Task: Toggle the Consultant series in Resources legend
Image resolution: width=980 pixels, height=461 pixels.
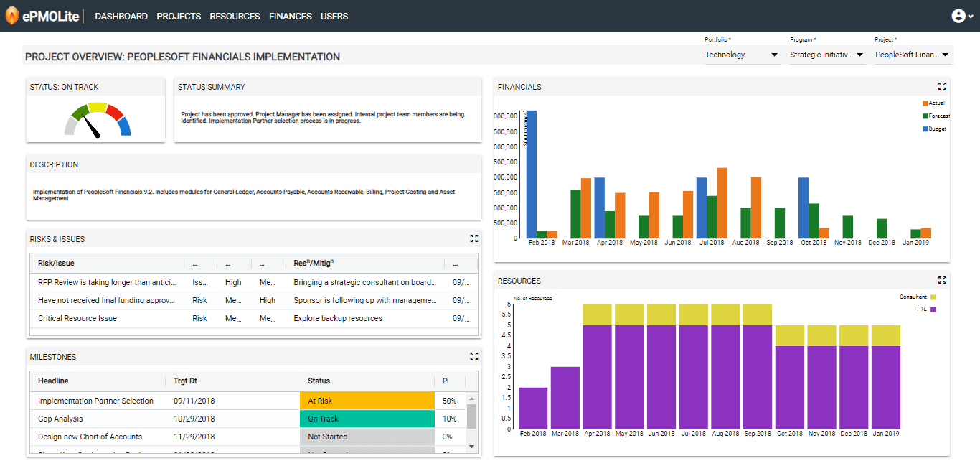Action: tap(917, 297)
